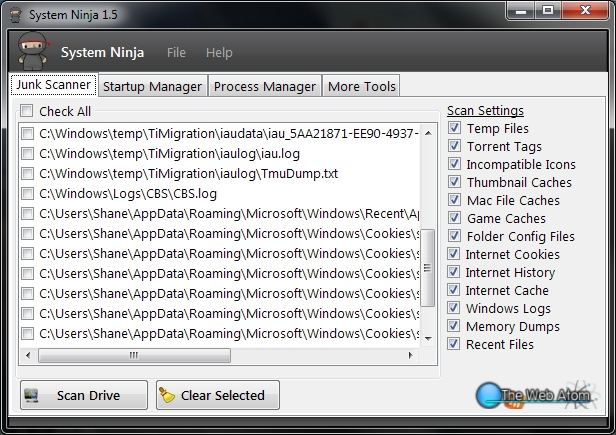Toggle the Game Caches checkbox
616x435 pixels.
(x=454, y=218)
